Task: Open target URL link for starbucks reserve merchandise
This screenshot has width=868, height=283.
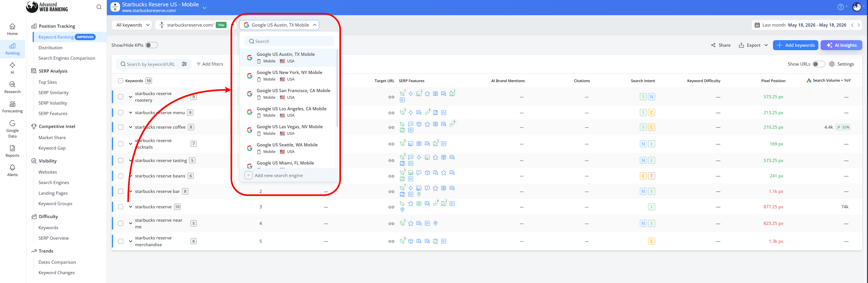Action: point(391,241)
